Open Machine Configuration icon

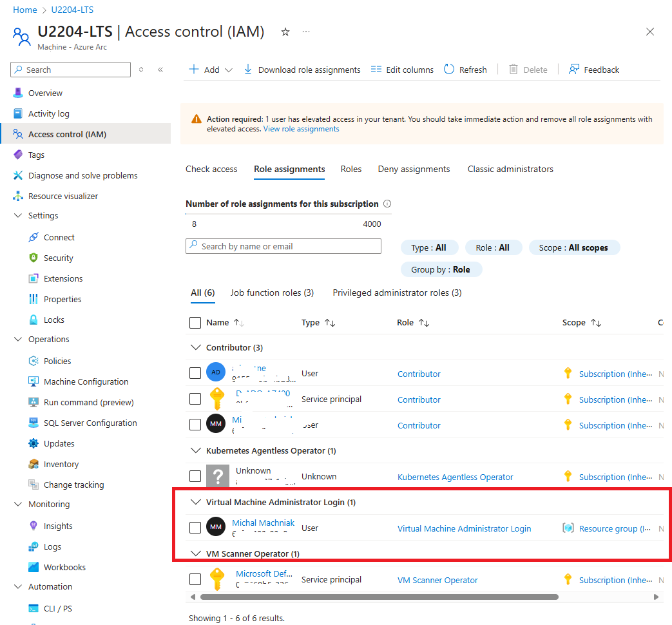pyautogui.click(x=34, y=381)
